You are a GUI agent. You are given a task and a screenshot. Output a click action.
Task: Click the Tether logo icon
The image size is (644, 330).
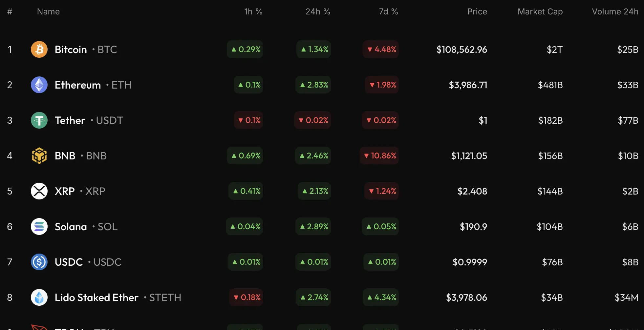coord(39,120)
